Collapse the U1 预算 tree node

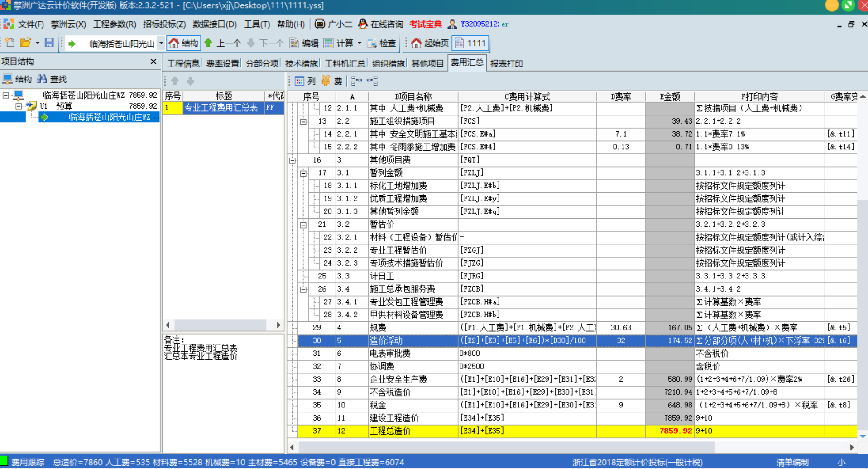[x=18, y=106]
